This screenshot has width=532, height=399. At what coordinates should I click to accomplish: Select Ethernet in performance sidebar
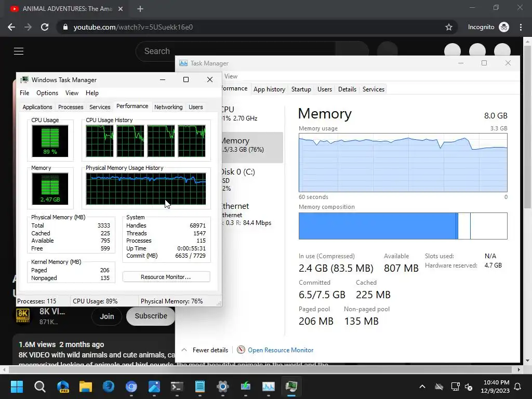point(252,214)
